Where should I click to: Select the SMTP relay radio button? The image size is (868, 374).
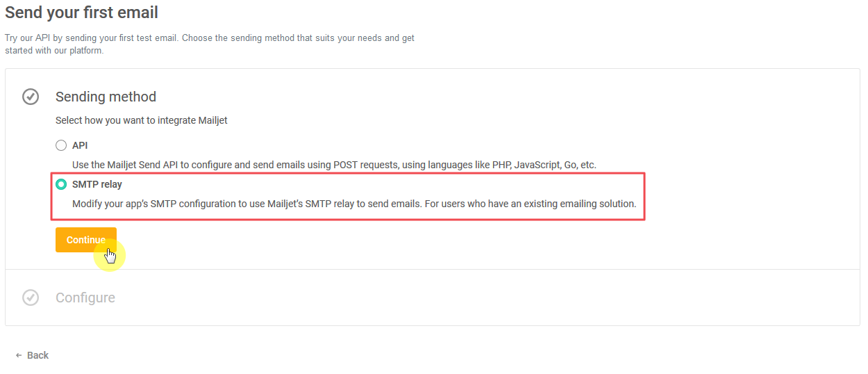click(x=61, y=184)
